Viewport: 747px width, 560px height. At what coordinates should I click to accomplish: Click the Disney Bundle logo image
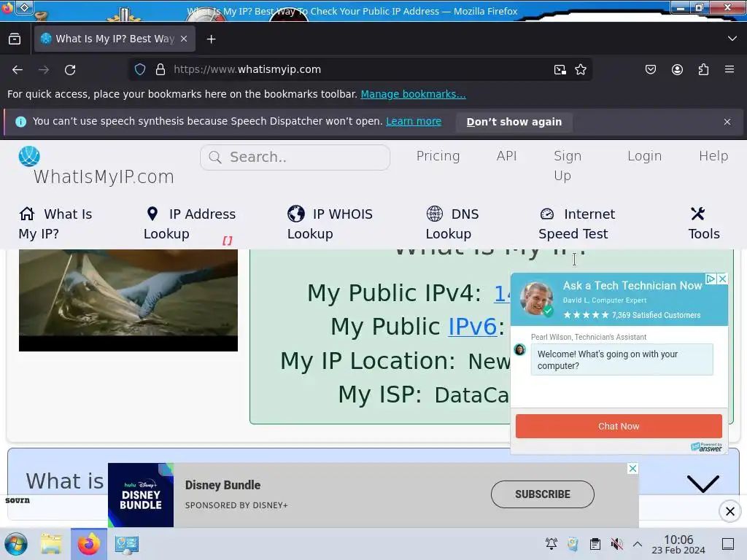[x=141, y=495]
